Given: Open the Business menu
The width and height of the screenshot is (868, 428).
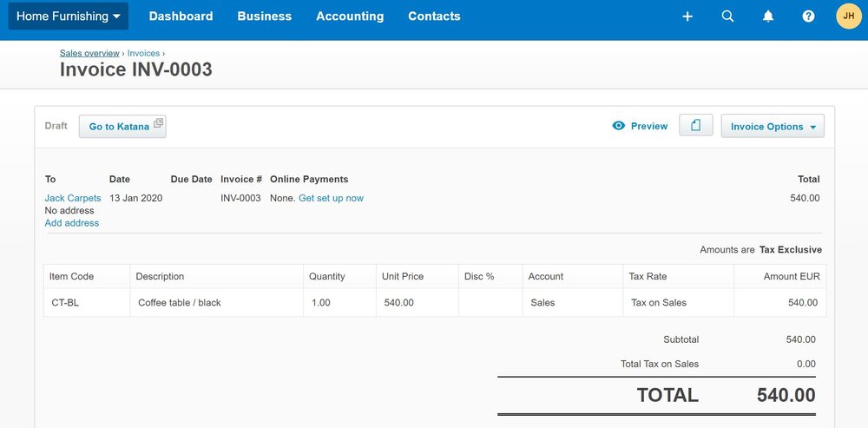Looking at the screenshot, I should 265,16.
